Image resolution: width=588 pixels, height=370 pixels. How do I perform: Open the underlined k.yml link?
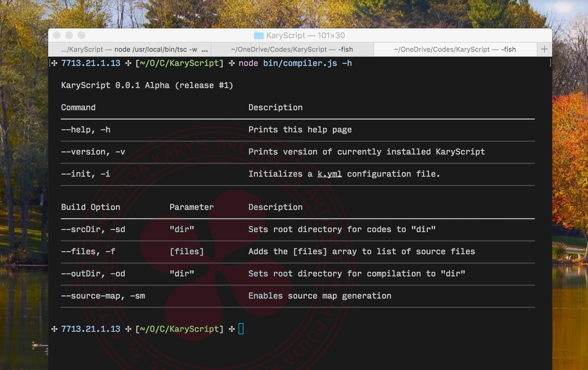(329, 174)
